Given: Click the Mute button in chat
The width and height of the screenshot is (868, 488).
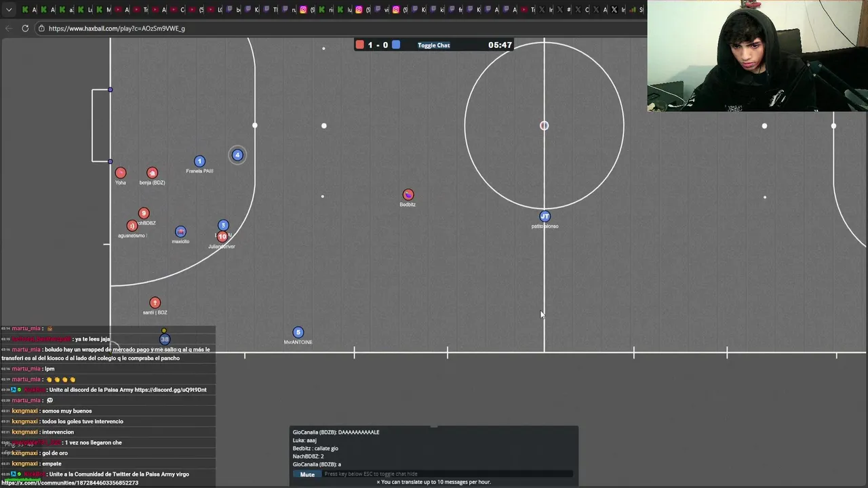Looking at the screenshot, I should pyautogui.click(x=307, y=474).
